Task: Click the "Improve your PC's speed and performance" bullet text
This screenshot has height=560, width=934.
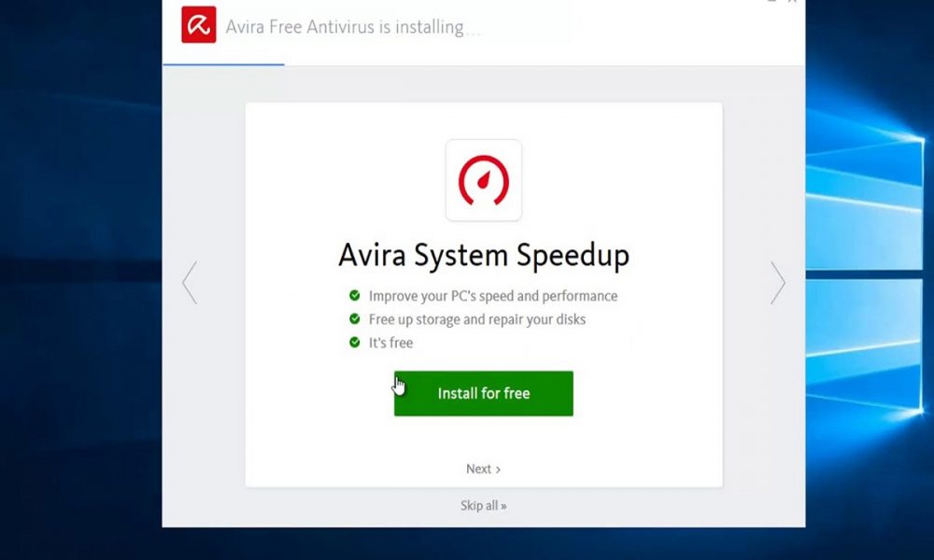Action: click(494, 296)
